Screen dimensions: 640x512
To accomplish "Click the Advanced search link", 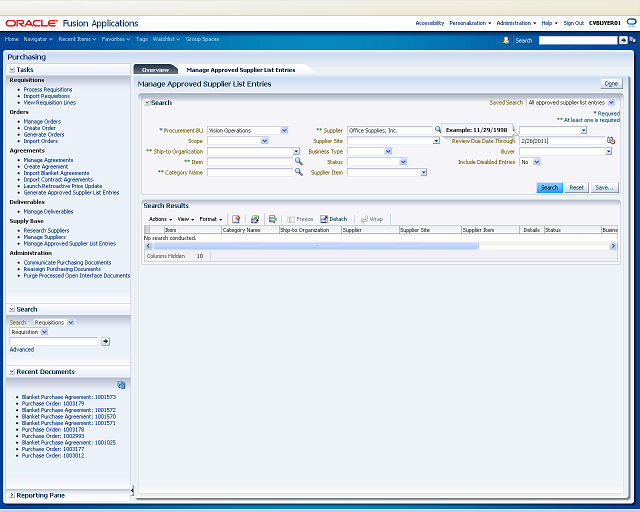I will (22, 349).
